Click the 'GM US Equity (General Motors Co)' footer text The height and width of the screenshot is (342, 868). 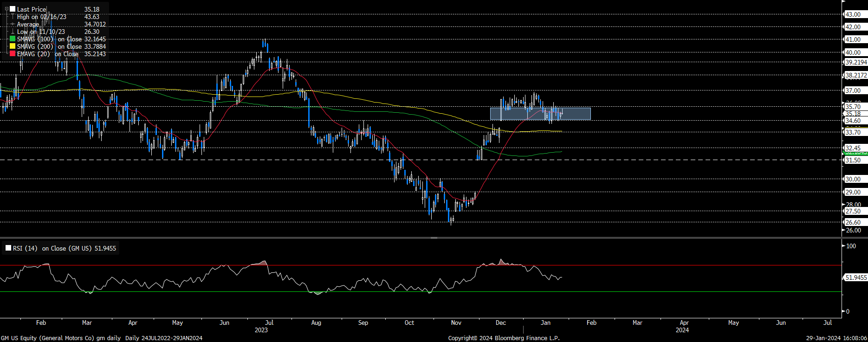point(47,338)
